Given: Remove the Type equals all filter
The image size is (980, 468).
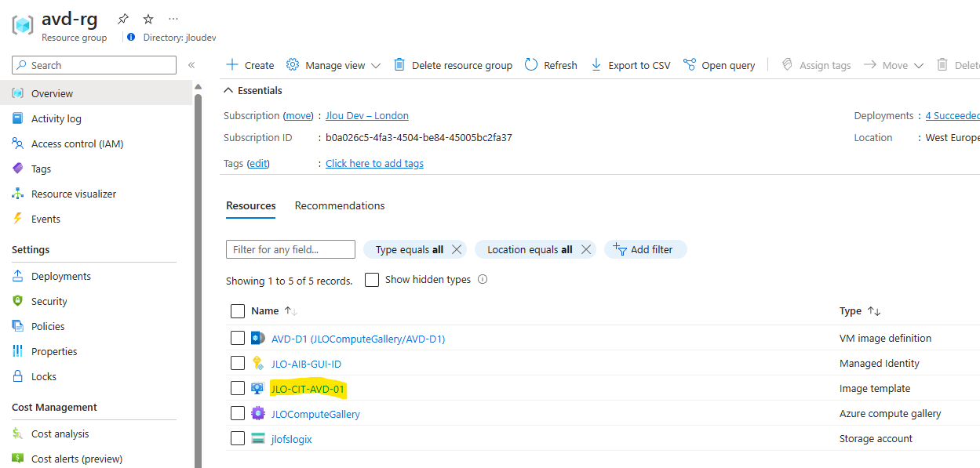Looking at the screenshot, I should click(457, 249).
